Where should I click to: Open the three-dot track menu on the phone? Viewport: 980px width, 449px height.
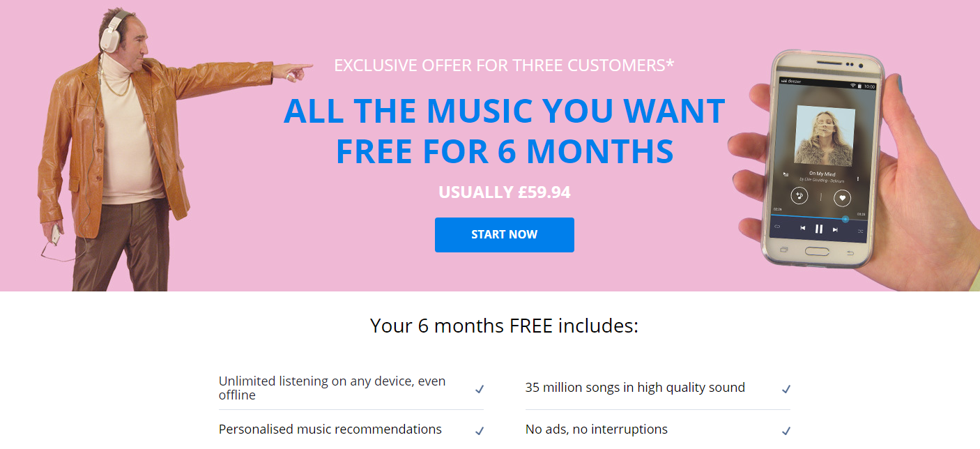858,178
